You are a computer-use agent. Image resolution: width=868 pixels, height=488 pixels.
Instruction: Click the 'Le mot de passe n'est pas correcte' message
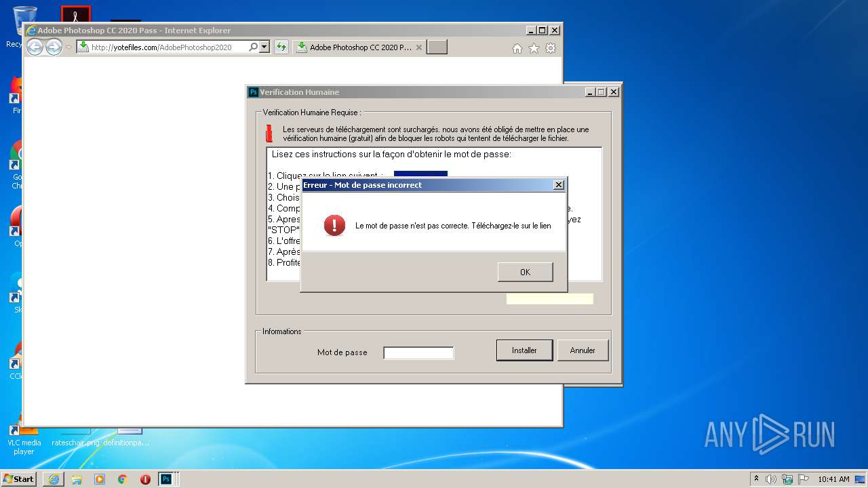pos(453,226)
